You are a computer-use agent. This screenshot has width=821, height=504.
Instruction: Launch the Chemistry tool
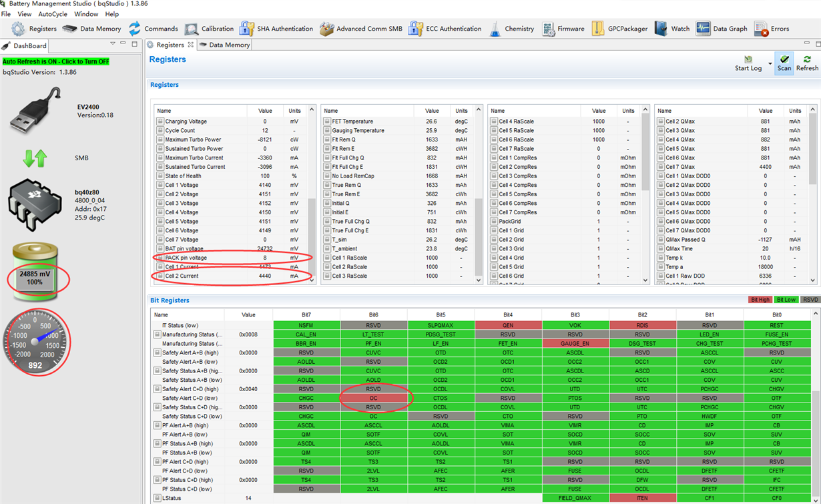pos(511,29)
